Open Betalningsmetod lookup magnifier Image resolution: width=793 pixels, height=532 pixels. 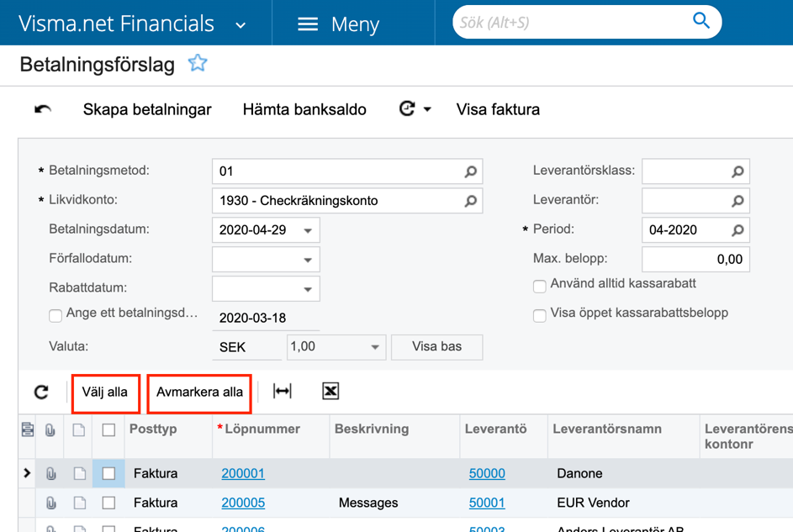(x=470, y=171)
